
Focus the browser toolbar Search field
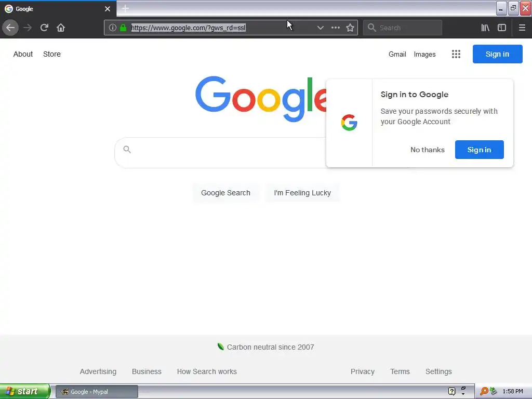coord(403,28)
